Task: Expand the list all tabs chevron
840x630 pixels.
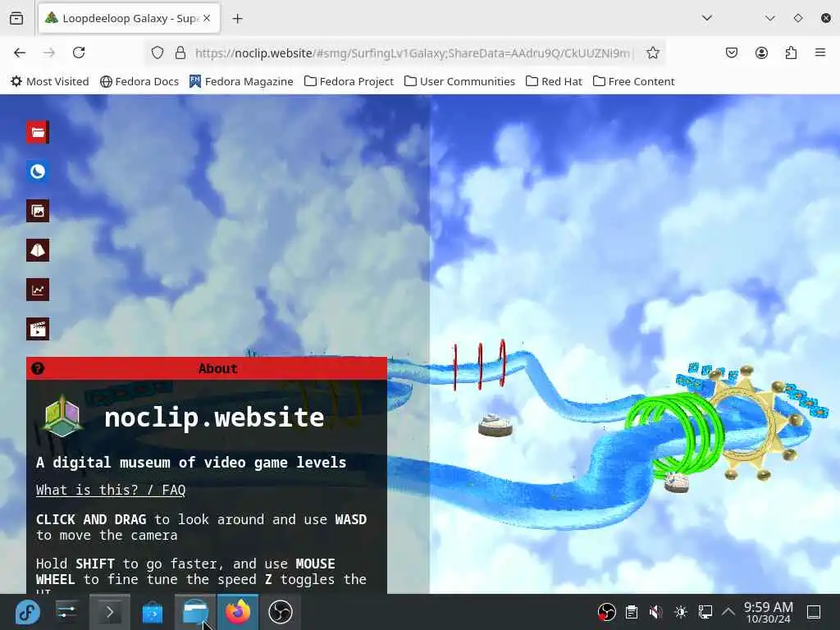Action: [x=707, y=18]
